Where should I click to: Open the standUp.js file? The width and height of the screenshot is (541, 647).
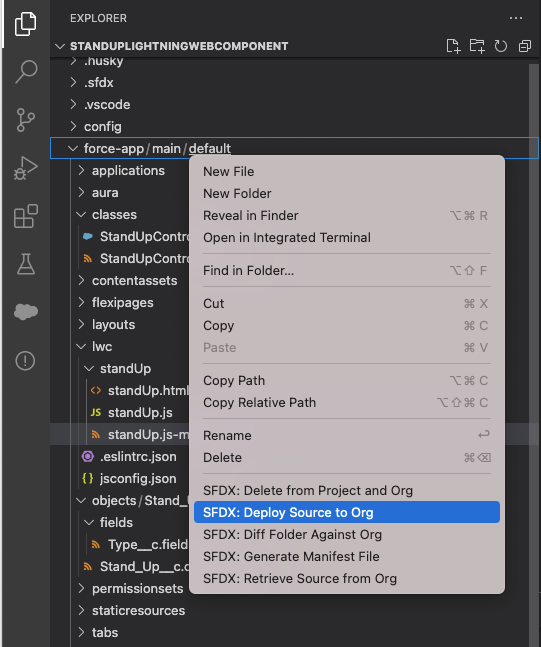tap(140, 413)
